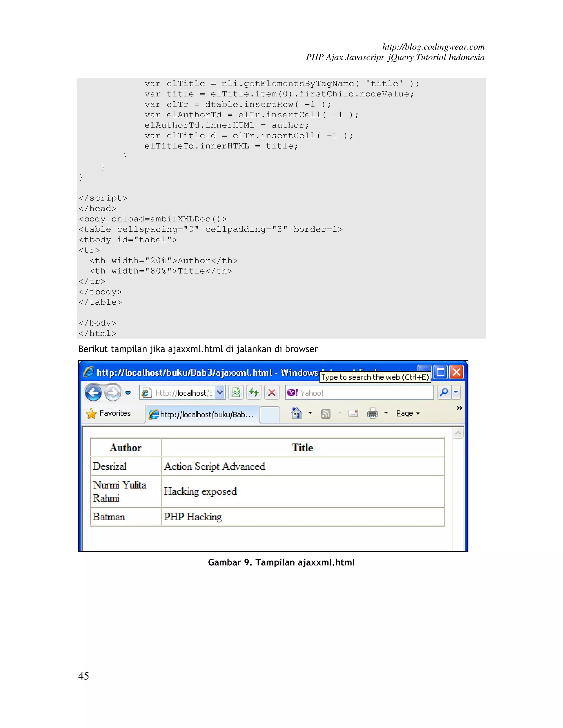Image resolution: width=563 pixels, height=728 pixels.
Task: Click the Action Script Advanced title cell
Action: [302, 466]
